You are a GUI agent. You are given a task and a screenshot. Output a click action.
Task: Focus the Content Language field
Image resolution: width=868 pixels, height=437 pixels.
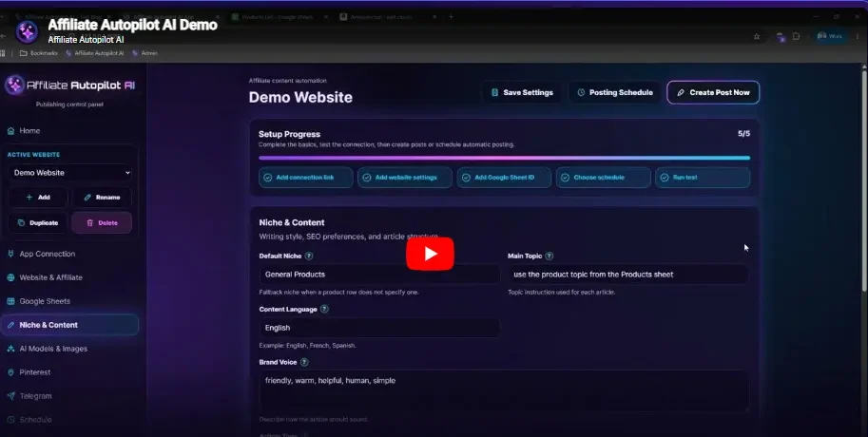pos(379,328)
